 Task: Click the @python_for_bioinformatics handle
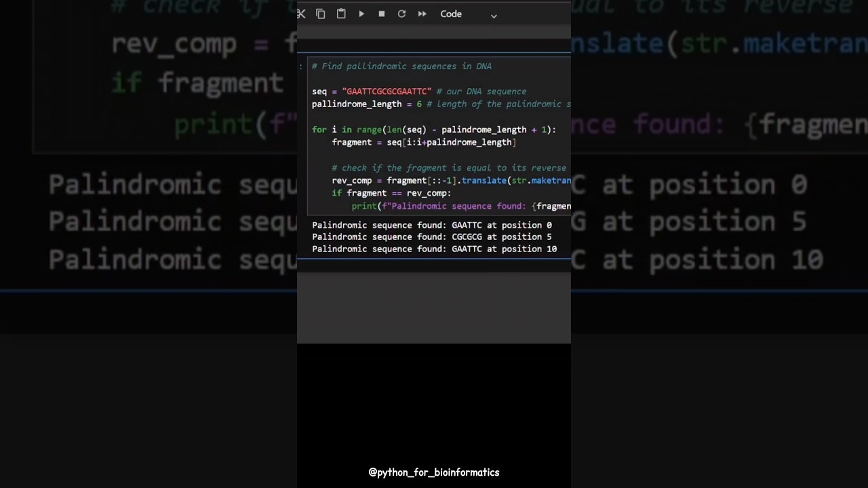[x=434, y=472]
